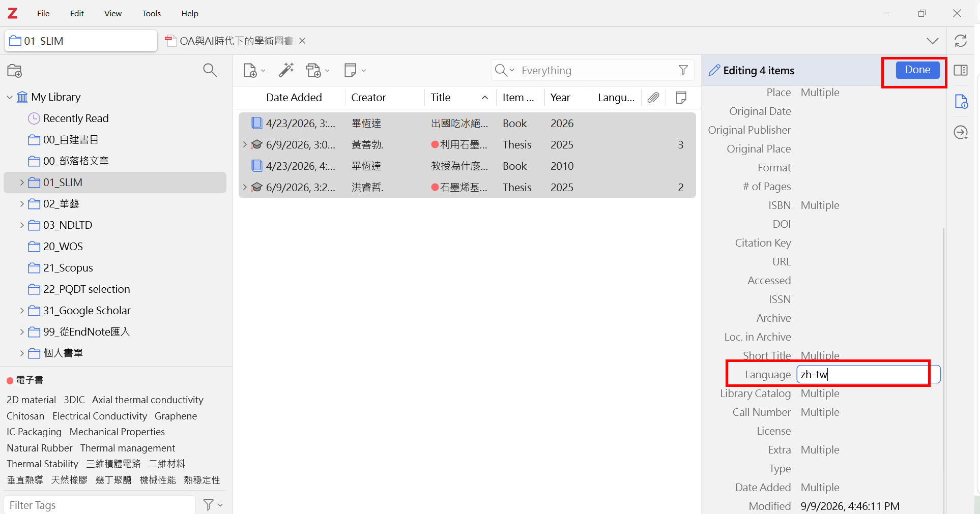Click the Add Item by Identifier wand
This screenshot has width=980, height=514.
286,70
